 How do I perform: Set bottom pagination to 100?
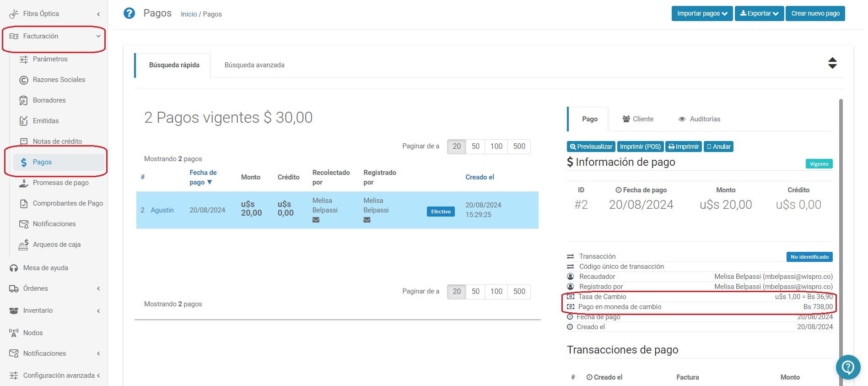coord(496,292)
